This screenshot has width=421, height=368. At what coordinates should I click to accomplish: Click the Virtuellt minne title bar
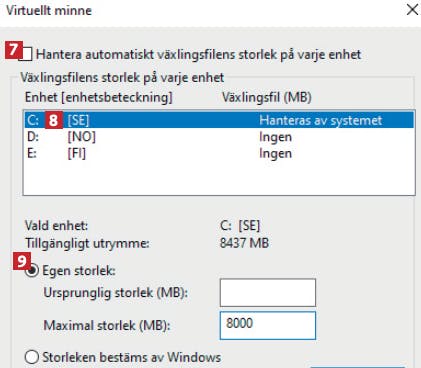tap(200, 11)
